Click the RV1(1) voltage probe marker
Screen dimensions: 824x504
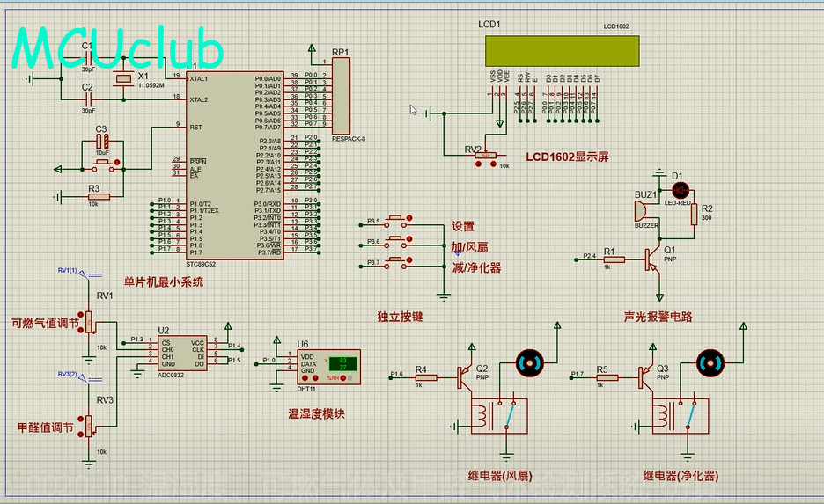[83, 274]
